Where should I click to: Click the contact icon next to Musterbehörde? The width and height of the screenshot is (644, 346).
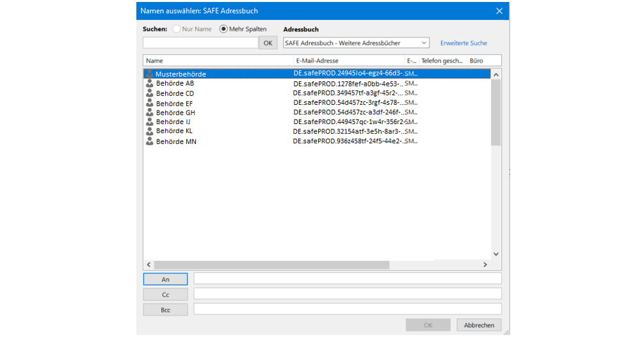tap(150, 74)
